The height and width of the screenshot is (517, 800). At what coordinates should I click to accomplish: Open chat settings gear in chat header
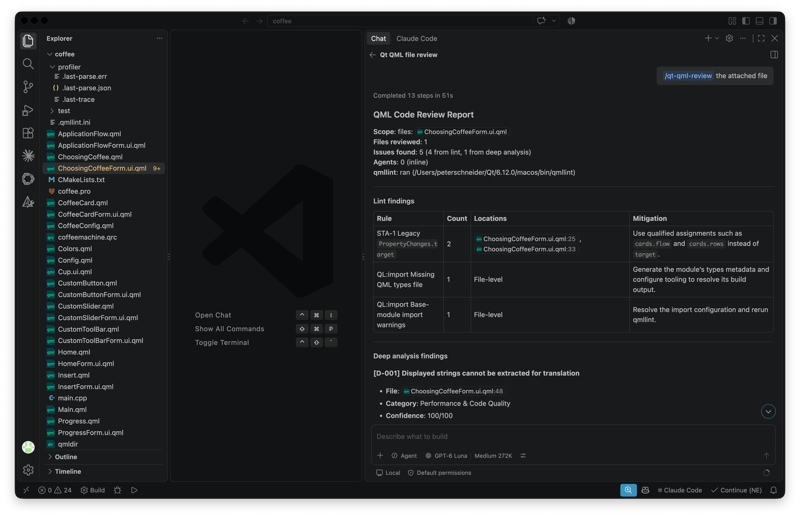pos(730,38)
